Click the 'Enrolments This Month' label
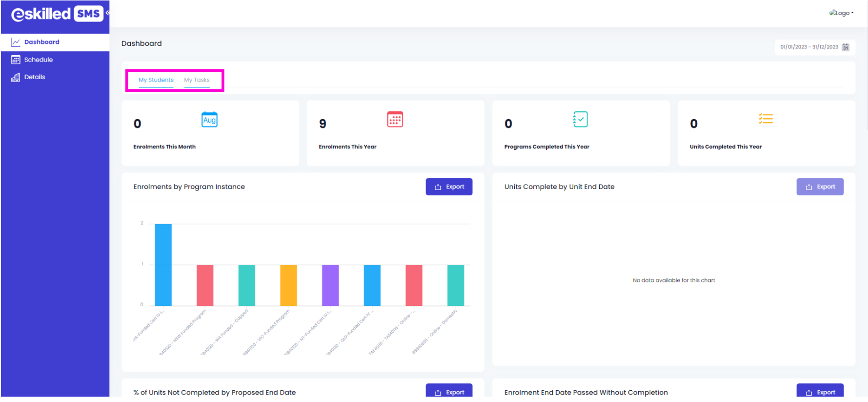 pos(164,147)
